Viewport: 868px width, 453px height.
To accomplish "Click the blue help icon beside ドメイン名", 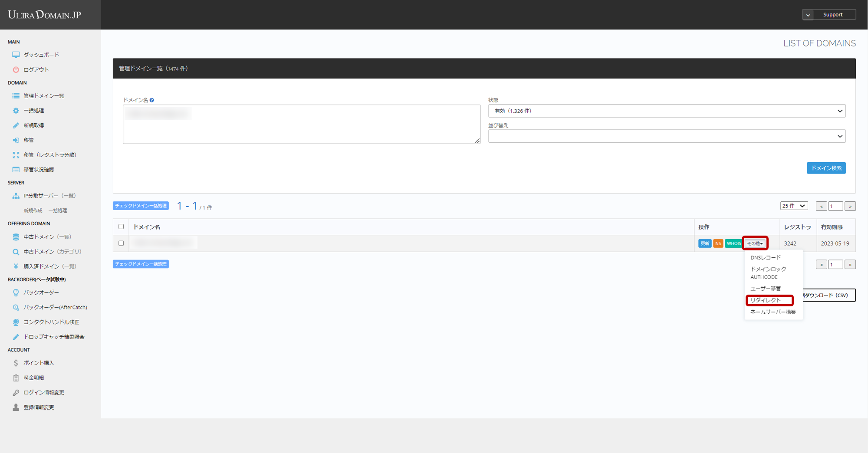I will point(152,100).
